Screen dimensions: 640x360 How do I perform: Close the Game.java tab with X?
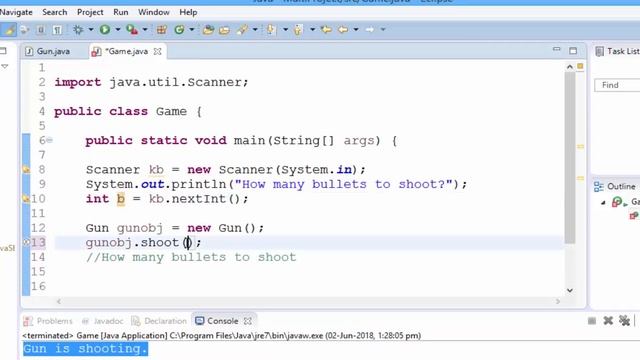(158, 51)
